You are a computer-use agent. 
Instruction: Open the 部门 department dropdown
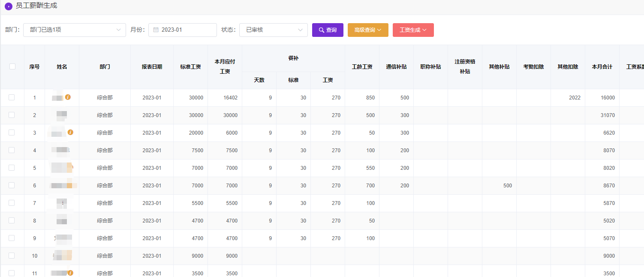pyautogui.click(x=75, y=30)
